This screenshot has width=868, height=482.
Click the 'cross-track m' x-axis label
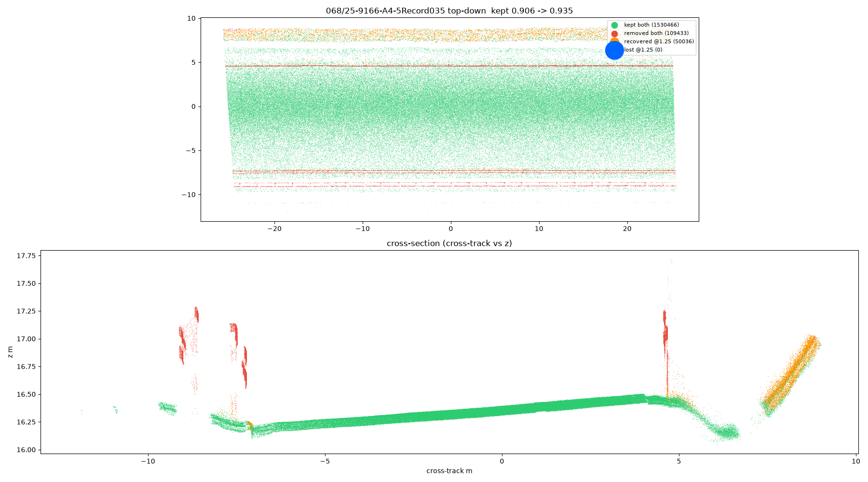coord(449,471)
